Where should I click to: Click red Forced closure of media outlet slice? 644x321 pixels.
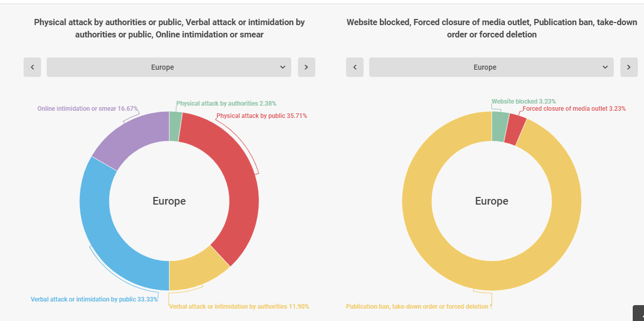click(x=515, y=130)
